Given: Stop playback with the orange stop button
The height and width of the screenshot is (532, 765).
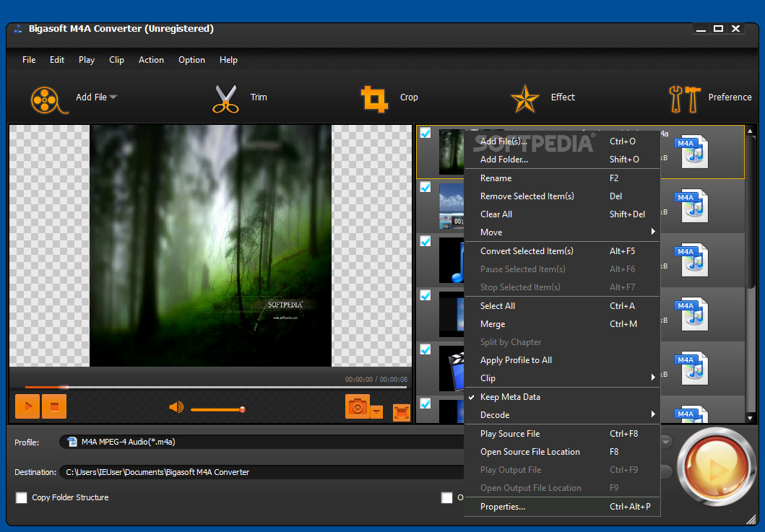Looking at the screenshot, I should pyautogui.click(x=54, y=406).
